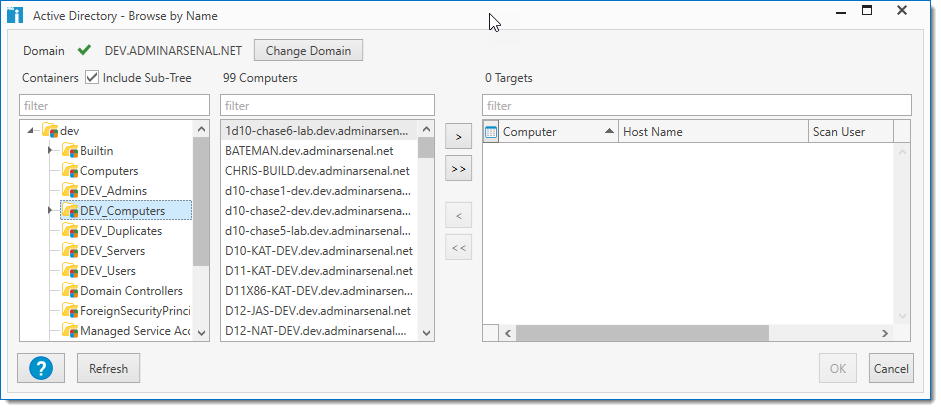Expand the Builtin container node
The width and height of the screenshot is (941, 410).
(x=50, y=151)
